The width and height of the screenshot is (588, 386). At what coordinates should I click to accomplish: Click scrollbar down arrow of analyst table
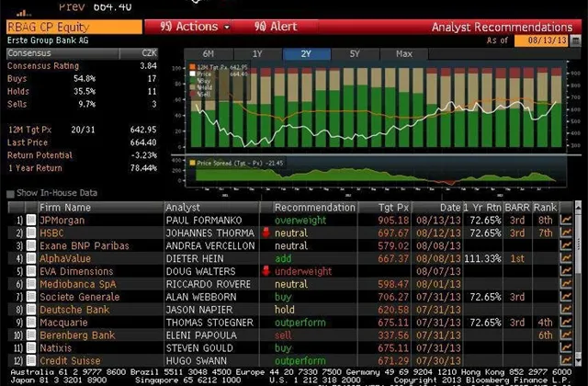(578, 361)
